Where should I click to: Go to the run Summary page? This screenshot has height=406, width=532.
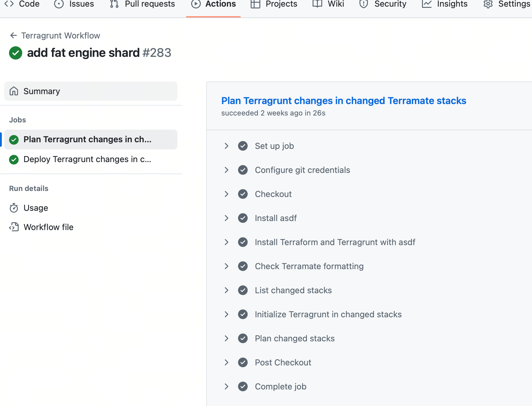click(41, 91)
